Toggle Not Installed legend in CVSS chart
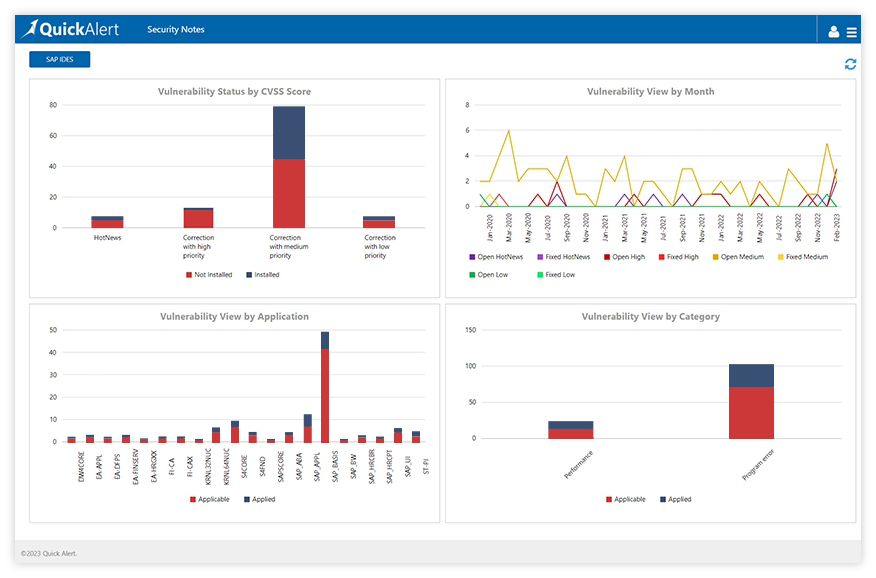The width and height of the screenshot is (876, 578). pyautogui.click(x=209, y=275)
